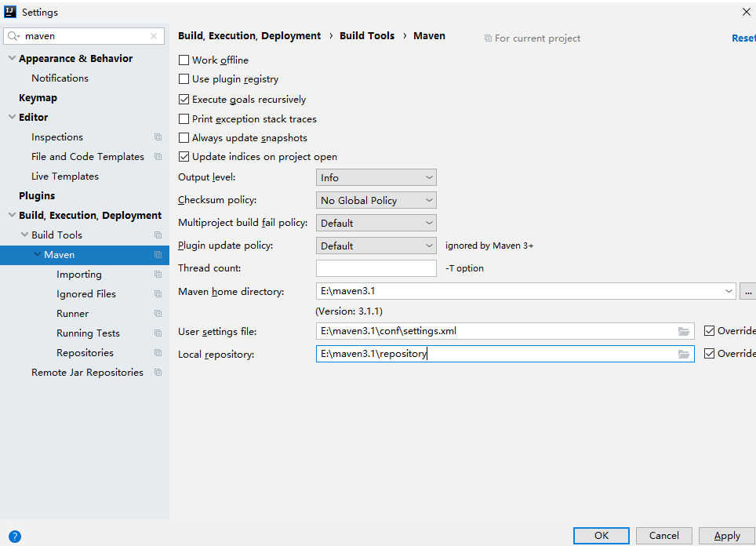The image size is (756, 546).
Task: Select Live Templates in the tree
Action: point(65,177)
